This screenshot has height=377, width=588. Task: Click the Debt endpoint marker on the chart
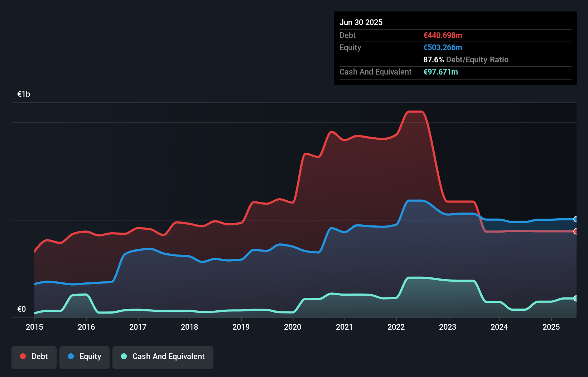coord(575,232)
